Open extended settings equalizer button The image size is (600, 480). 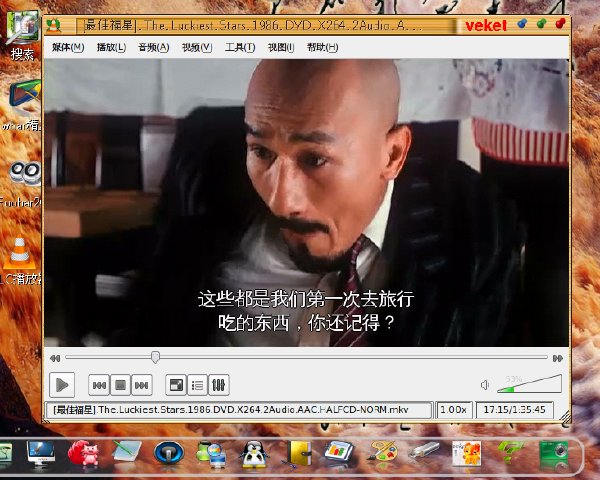click(x=218, y=385)
